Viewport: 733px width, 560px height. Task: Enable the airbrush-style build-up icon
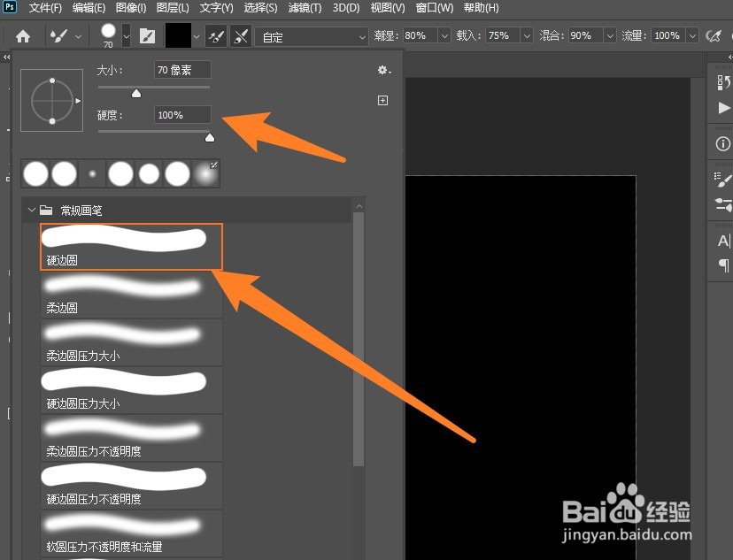[x=714, y=36]
